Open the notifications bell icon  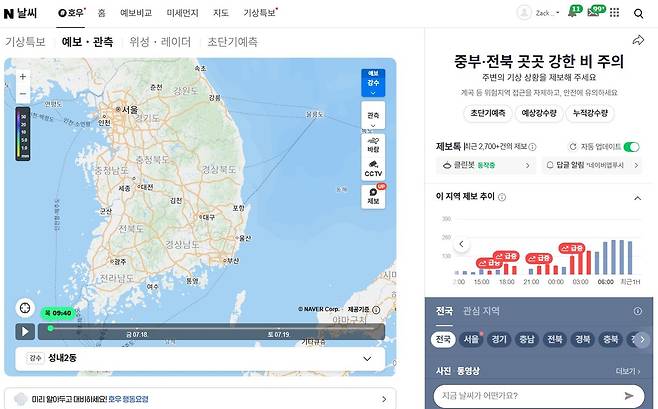572,12
